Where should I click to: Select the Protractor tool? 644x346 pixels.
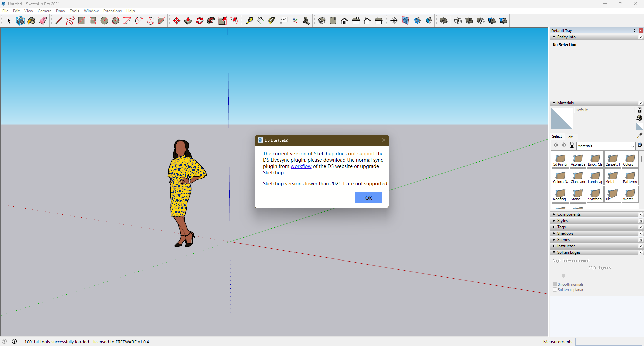tap(272, 21)
